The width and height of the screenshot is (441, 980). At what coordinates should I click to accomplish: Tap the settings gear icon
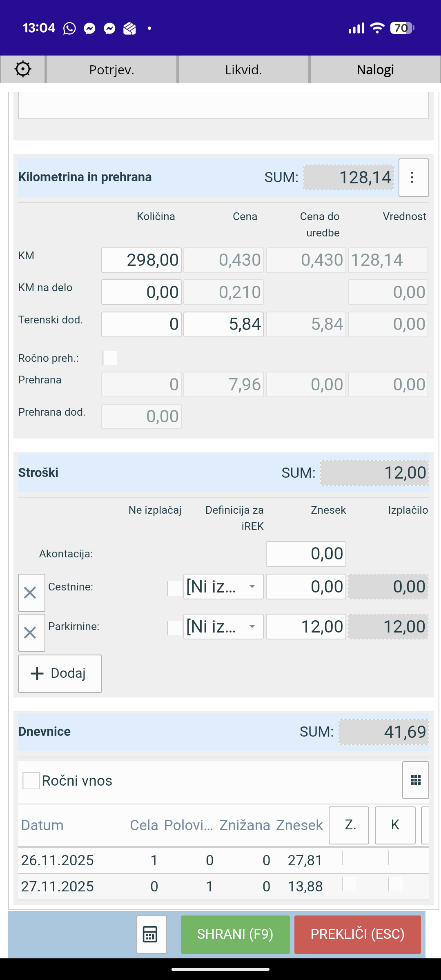click(x=23, y=69)
